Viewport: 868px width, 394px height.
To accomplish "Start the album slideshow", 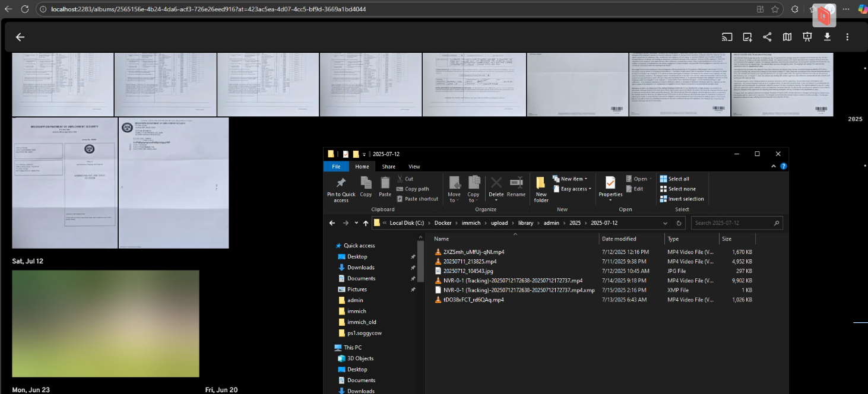I will pos(807,37).
